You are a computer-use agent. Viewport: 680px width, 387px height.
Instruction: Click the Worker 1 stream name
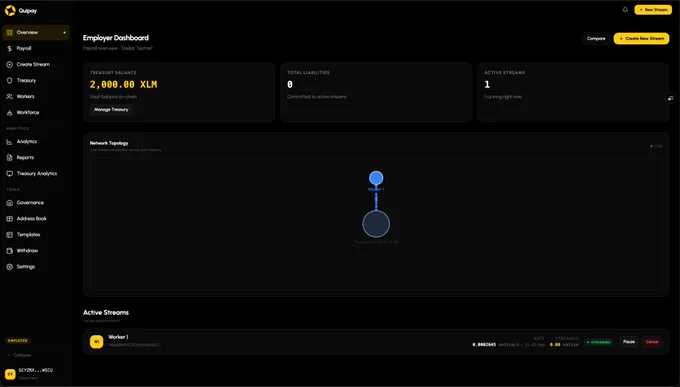(118, 337)
